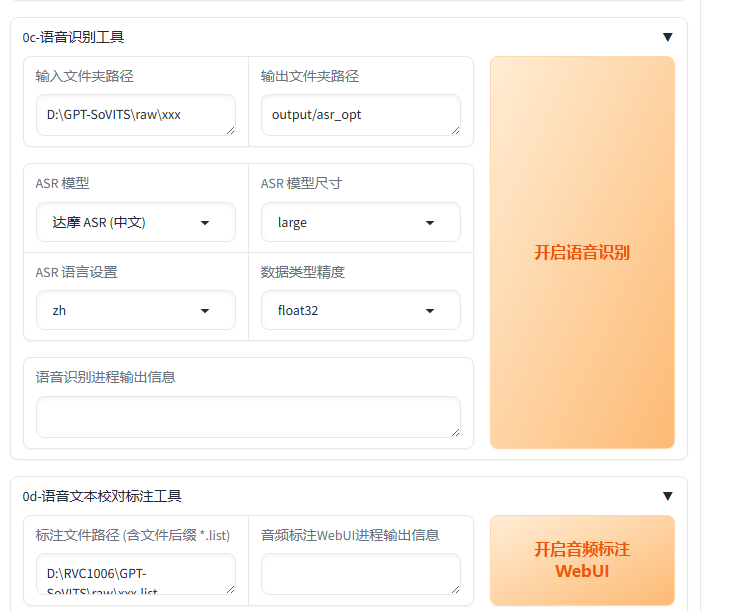The width and height of the screenshot is (751, 612).
Task: Collapse the 0d-语音文本校对标注工具 section arrow
Action: [667, 496]
